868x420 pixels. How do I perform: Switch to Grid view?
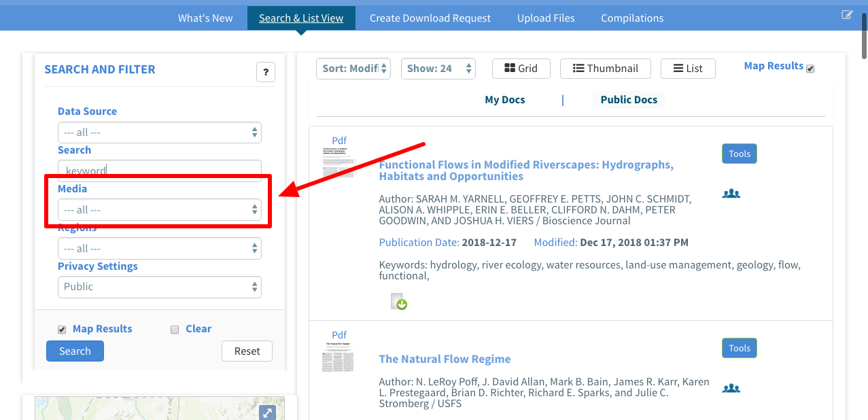pyautogui.click(x=520, y=68)
